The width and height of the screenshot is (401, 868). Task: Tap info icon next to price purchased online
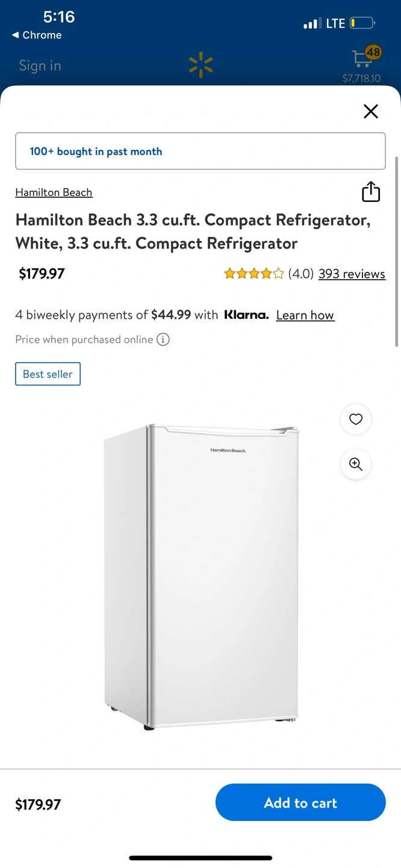click(163, 339)
